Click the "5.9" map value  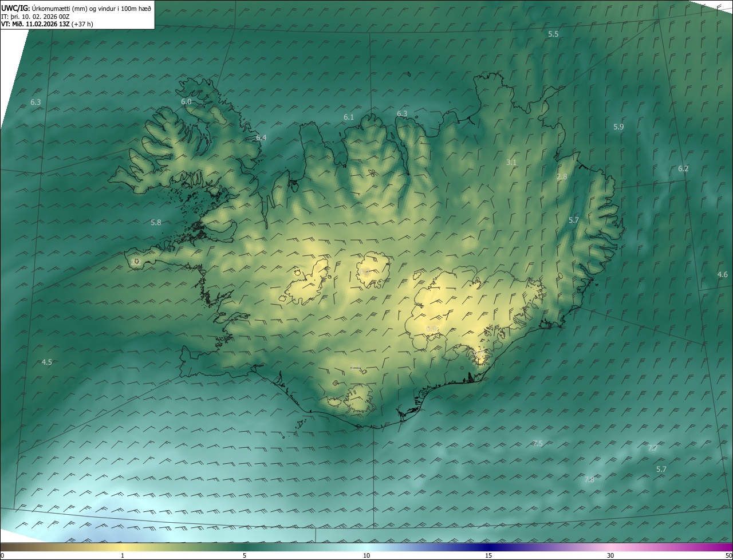(x=618, y=127)
